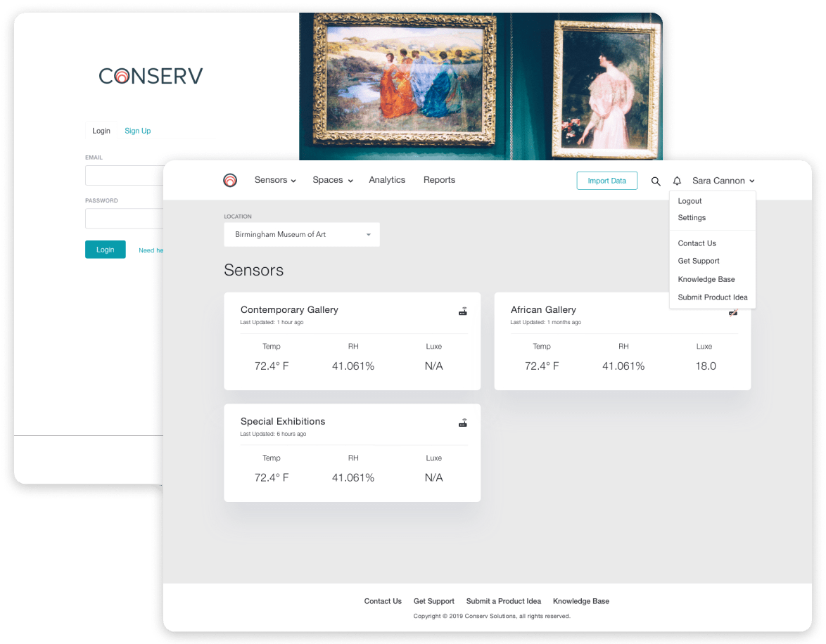
Task: Click the 18.0 Luxe value in African Gallery
Action: [706, 366]
